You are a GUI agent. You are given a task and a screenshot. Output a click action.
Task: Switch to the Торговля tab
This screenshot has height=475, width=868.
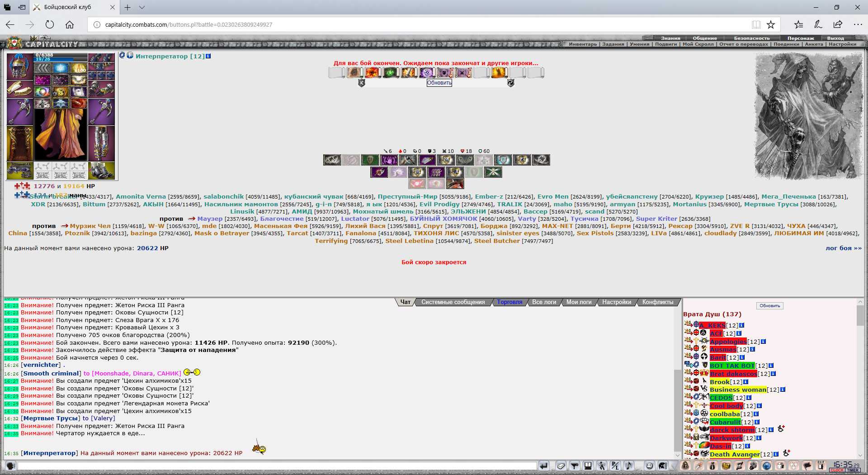(x=509, y=302)
